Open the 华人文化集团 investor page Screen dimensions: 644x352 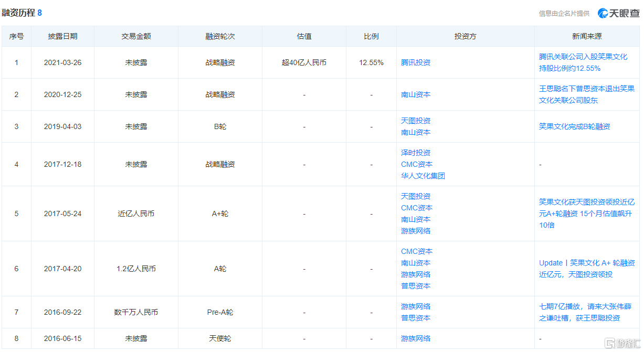(423, 176)
